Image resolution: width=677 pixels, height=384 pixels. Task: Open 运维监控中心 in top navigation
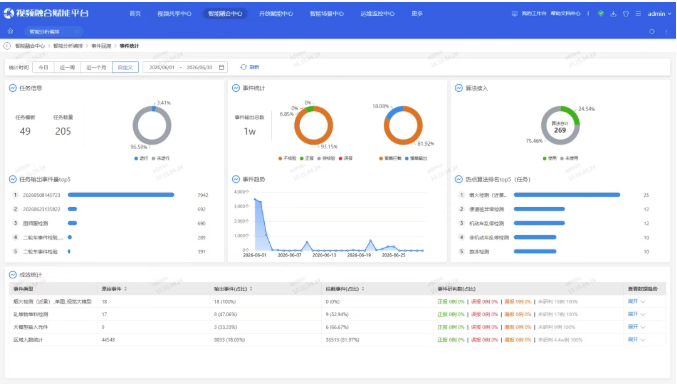click(x=377, y=14)
